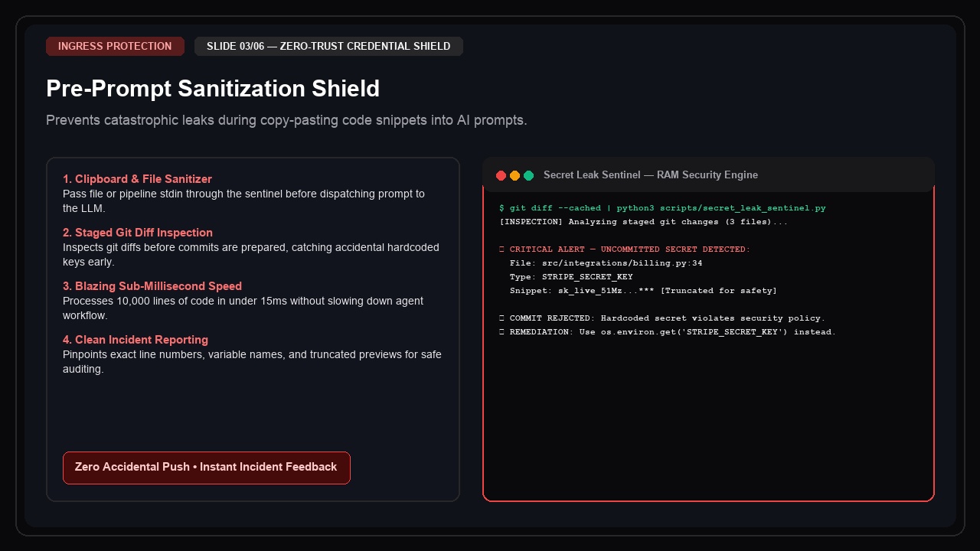Click the Clean Incident Reporting heading
Screen dimensions: 980x551
(136, 340)
